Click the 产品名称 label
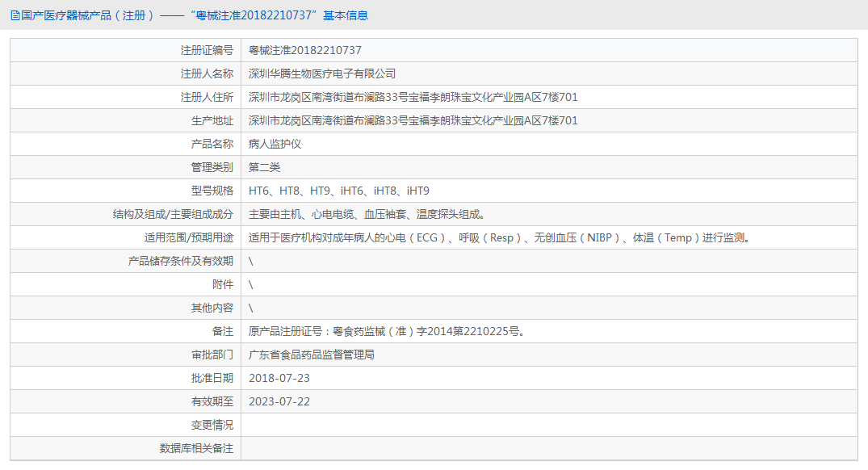 coord(212,144)
